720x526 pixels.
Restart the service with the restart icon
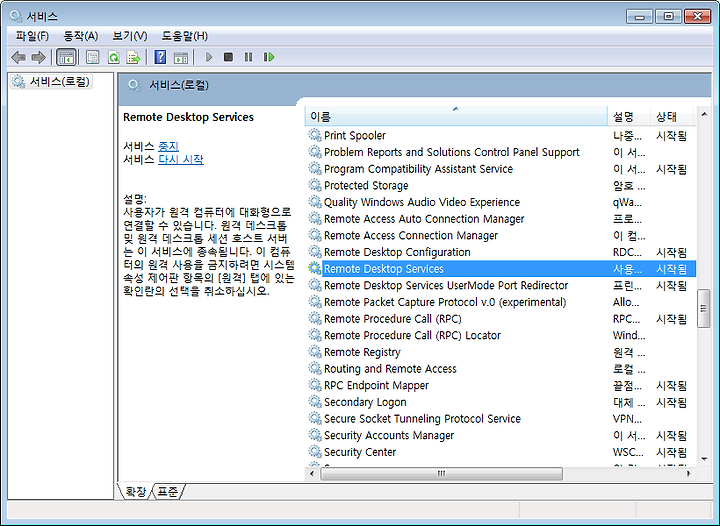point(269,57)
